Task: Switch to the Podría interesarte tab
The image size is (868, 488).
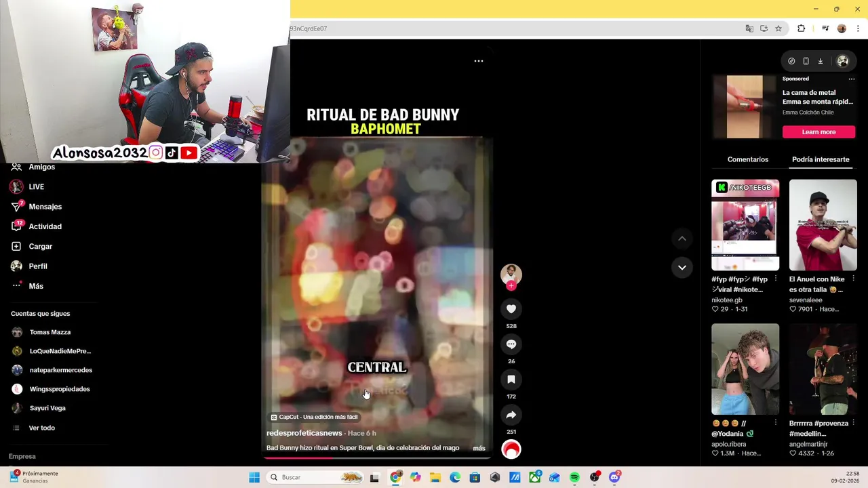Action: coord(821,159)
